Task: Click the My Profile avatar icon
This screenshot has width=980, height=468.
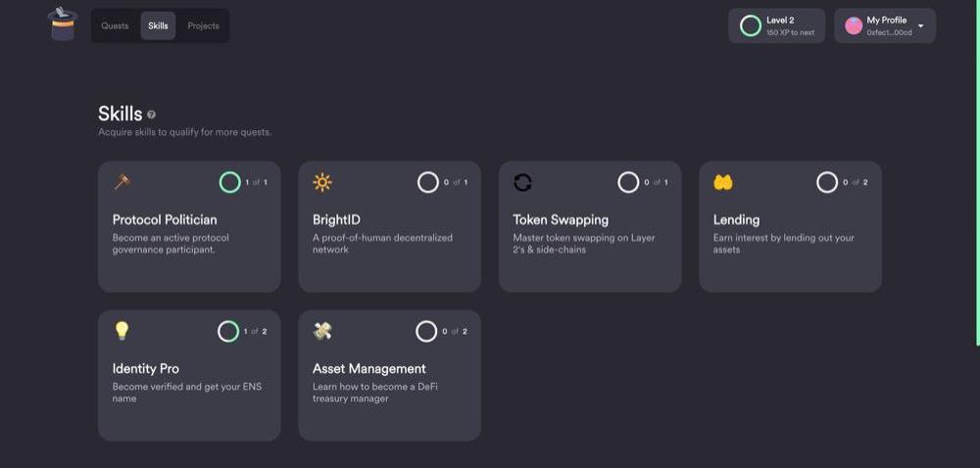Action: (854, 25)
